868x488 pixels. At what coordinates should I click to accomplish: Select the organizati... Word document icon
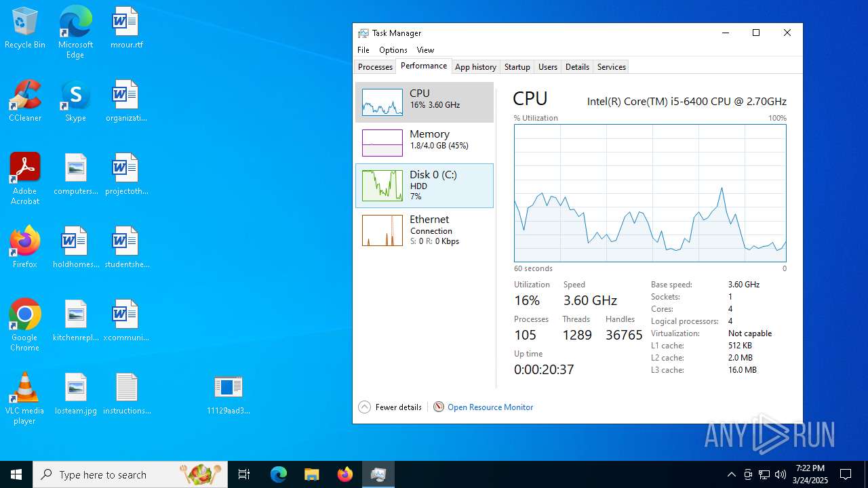pyautogui.click(x=126, y=102)
